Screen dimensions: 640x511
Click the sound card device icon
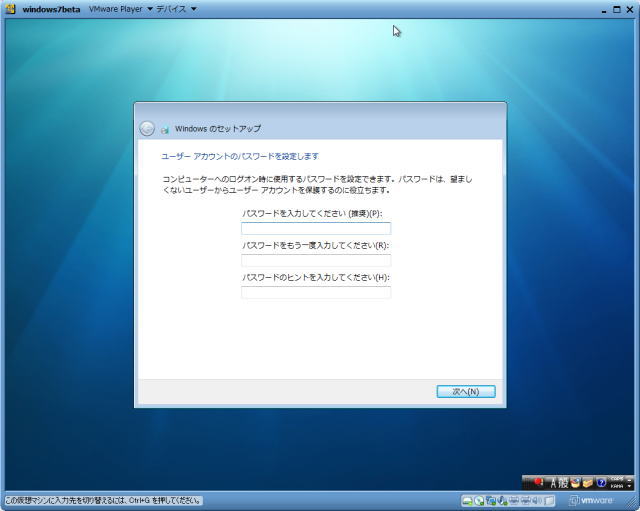[537, 501]
